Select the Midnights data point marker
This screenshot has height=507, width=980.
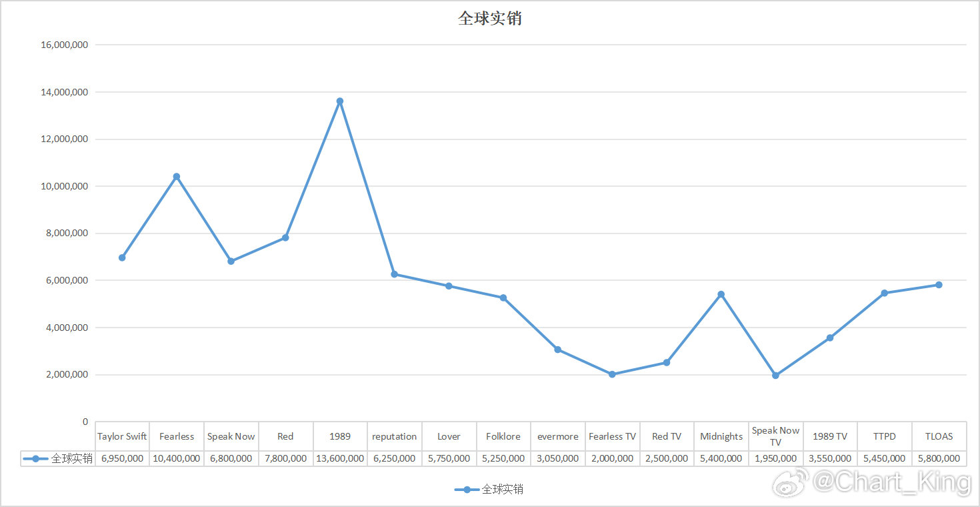click(x=721, y=294)
